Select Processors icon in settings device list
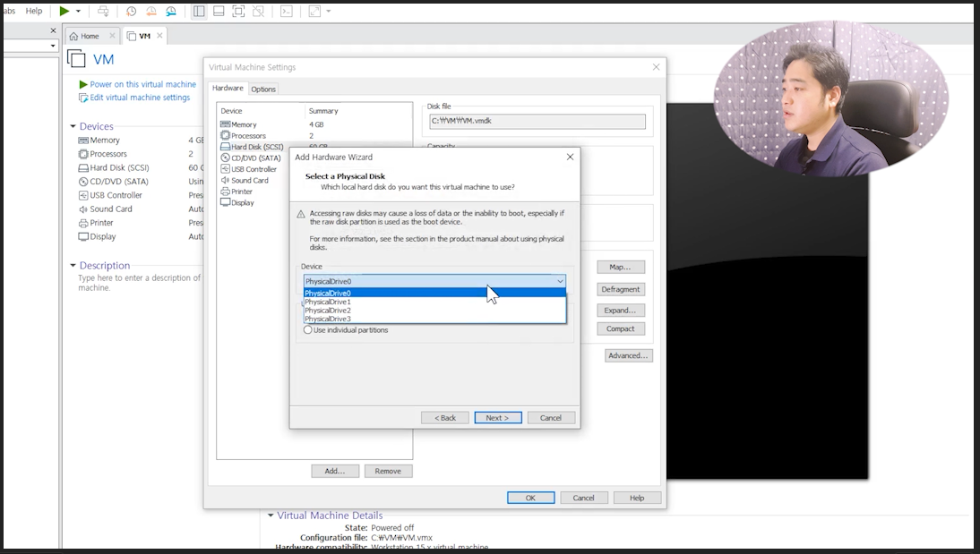Viewport: 980px width, 554px height. click(225, 135)
